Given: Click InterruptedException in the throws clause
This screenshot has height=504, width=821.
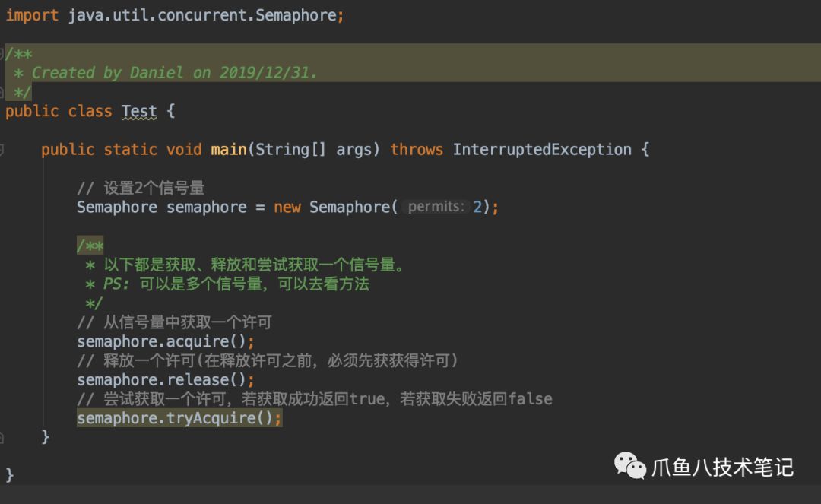Looking at the screenshot, I should click(x=541, y=150).
